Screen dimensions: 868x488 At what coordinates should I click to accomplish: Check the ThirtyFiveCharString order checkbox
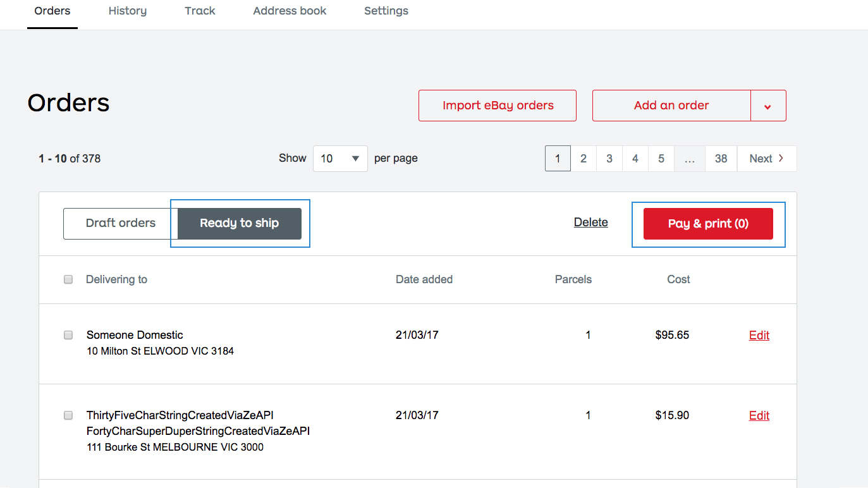coord(68,415)
